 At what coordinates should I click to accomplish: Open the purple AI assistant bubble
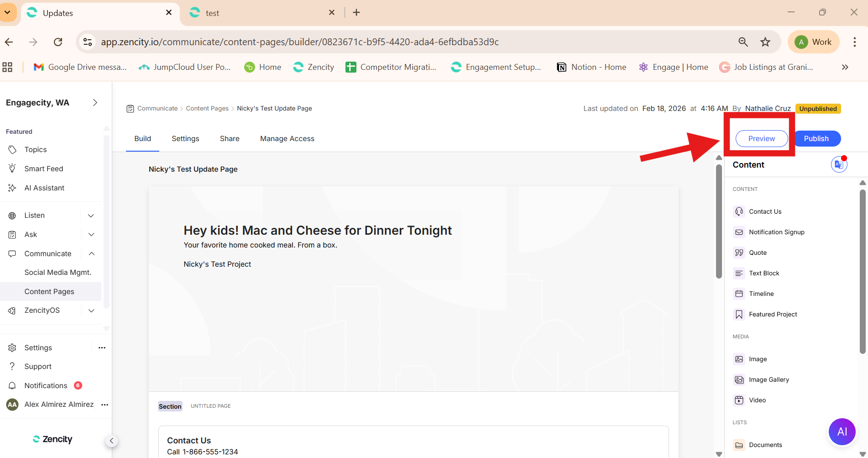tap(842, 432)
